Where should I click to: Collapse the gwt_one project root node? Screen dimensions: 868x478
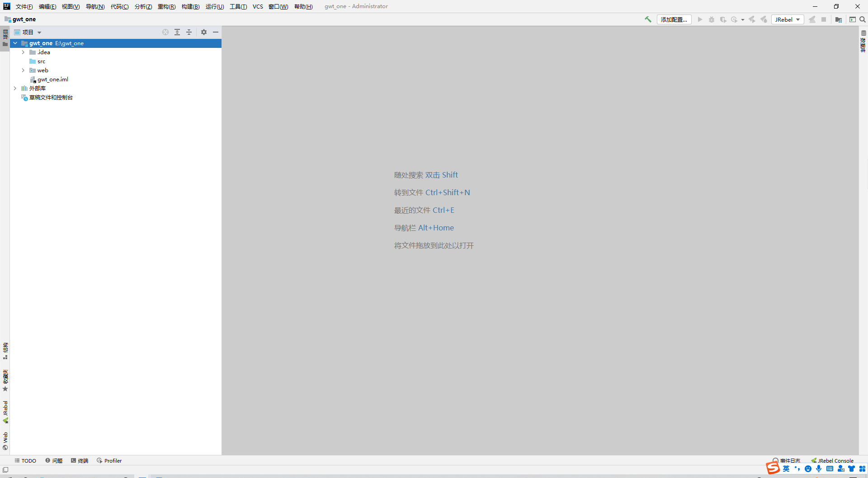pyautogui.click(x=15, y=43)
